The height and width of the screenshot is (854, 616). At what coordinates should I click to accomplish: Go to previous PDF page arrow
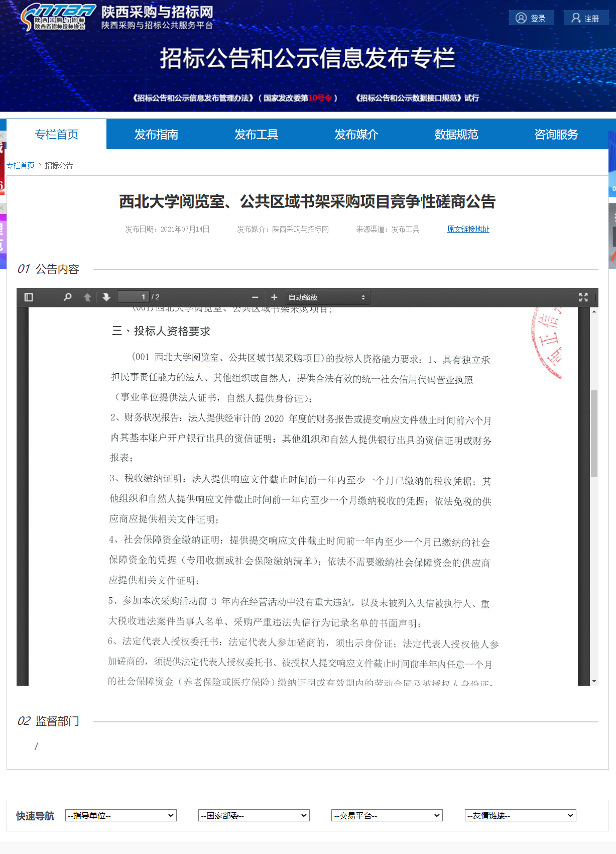(x=87, y=297)
